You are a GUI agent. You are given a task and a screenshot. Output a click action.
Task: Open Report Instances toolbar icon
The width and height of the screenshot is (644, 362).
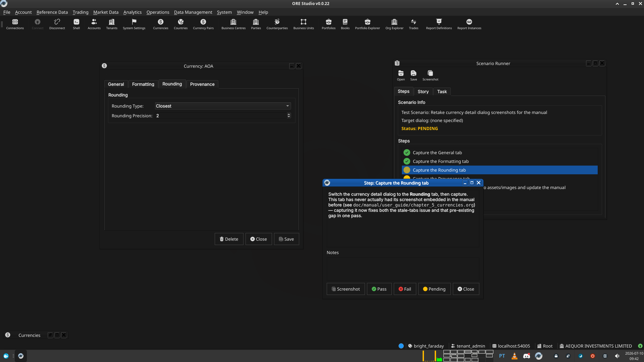[x=469, y=24]
